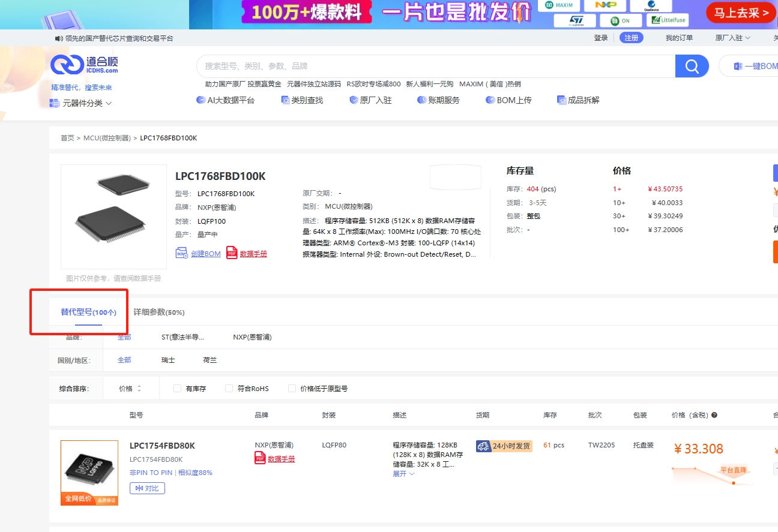Expand description with 展开
This screenshot has width=778, height=532.
[403, 474]
